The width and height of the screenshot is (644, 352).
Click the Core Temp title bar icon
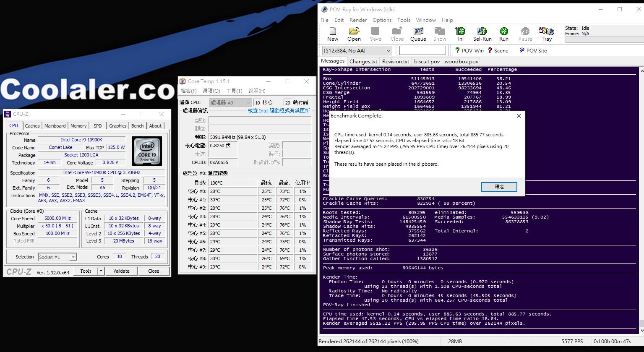click(183, 81)
